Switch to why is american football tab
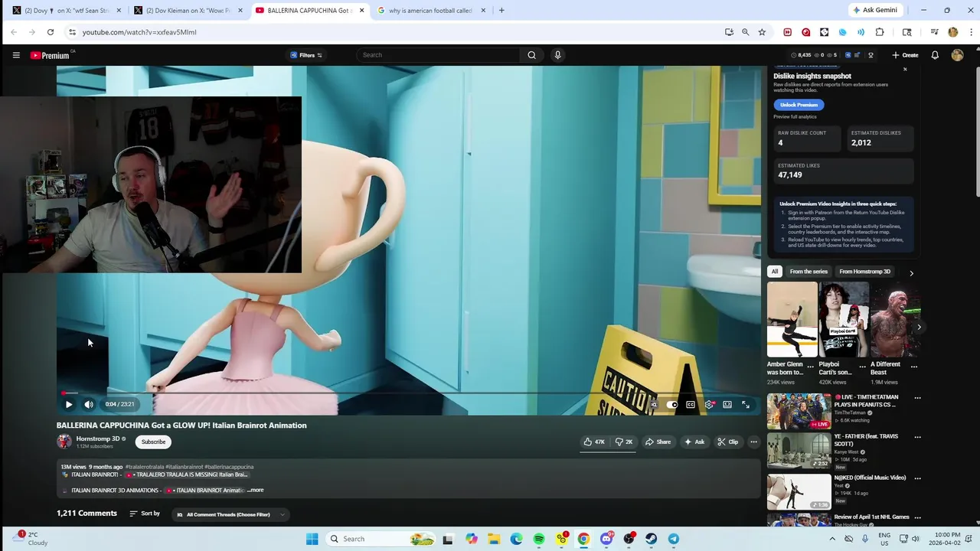This screenshot has height=551, width=980. [430, 11]
